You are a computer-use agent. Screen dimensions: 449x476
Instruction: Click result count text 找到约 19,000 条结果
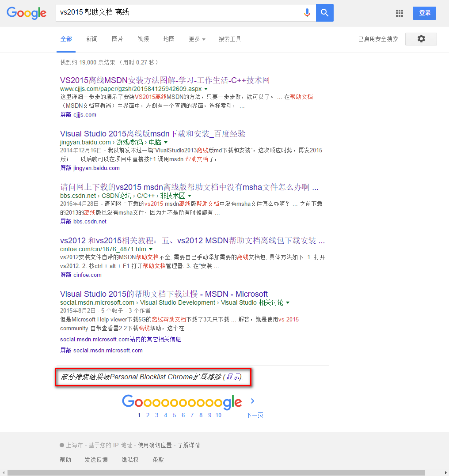coord(88,63)
